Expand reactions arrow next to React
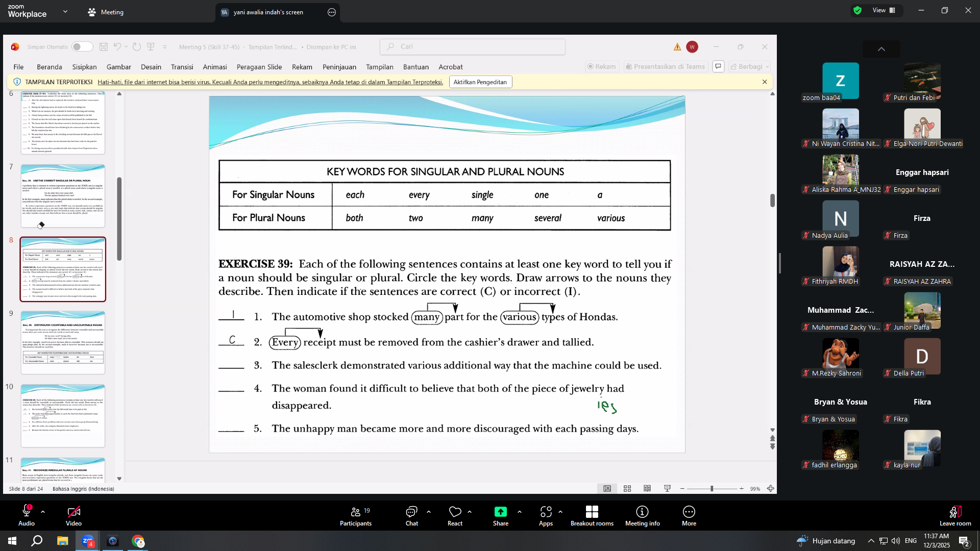This screenshot has width=980, height=551. (470, 512)
